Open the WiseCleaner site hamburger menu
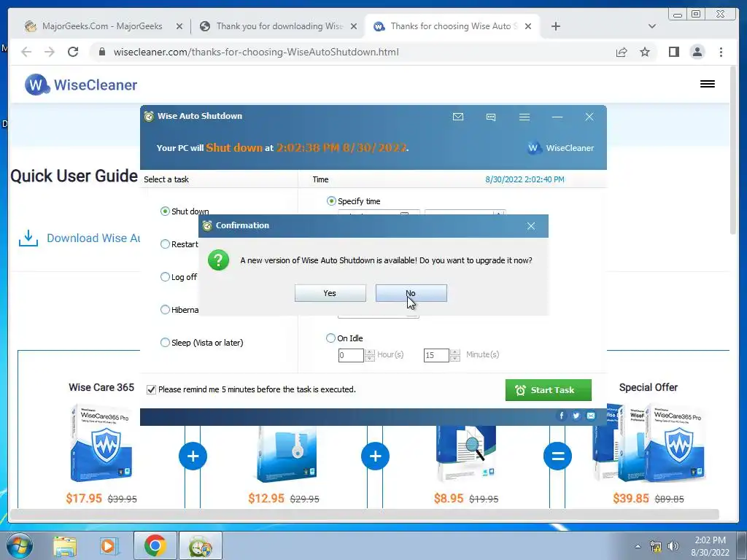This screenshot has height=560, width=747. (x=708, y=84)
